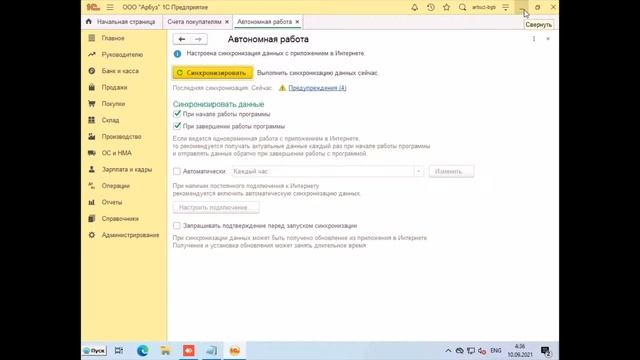
Task: Close the Автономная работа form with x
Action: click(x=548, y=39)
